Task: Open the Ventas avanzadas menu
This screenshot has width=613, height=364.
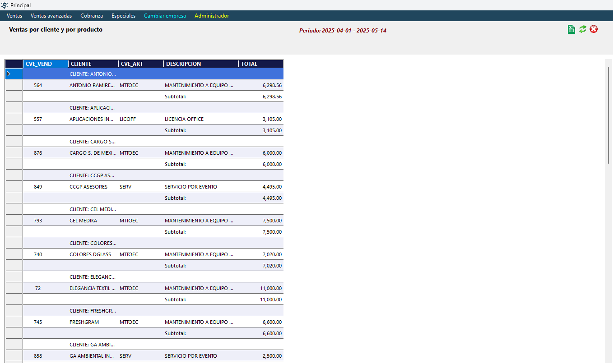Action: click(51, 16)
